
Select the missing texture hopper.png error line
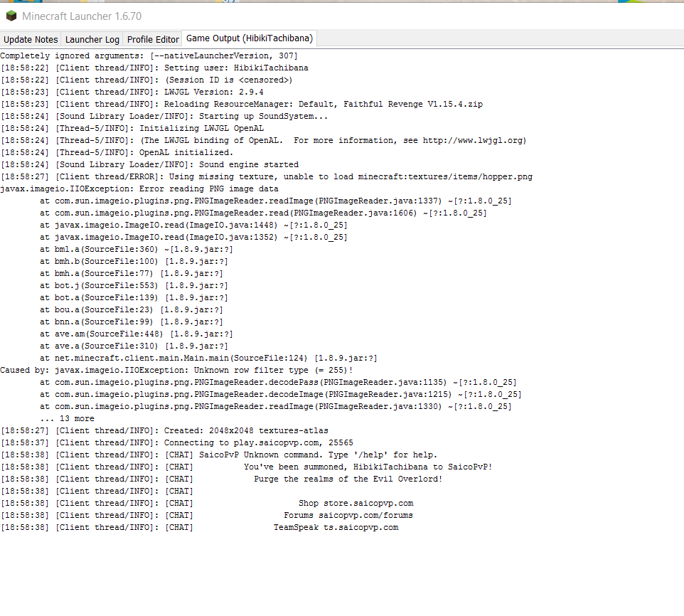(266, 176)
